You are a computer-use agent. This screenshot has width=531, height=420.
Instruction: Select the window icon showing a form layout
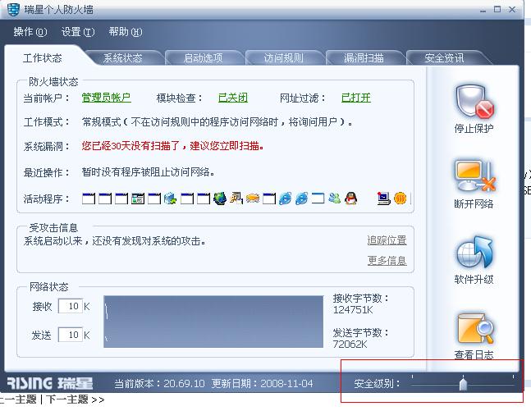[138, 199]
